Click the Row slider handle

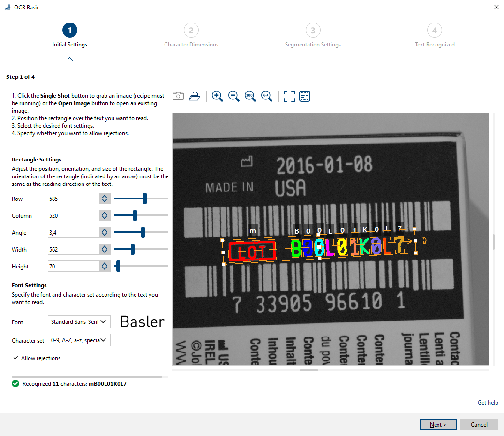pyautogui.click(x=145, y=199)
